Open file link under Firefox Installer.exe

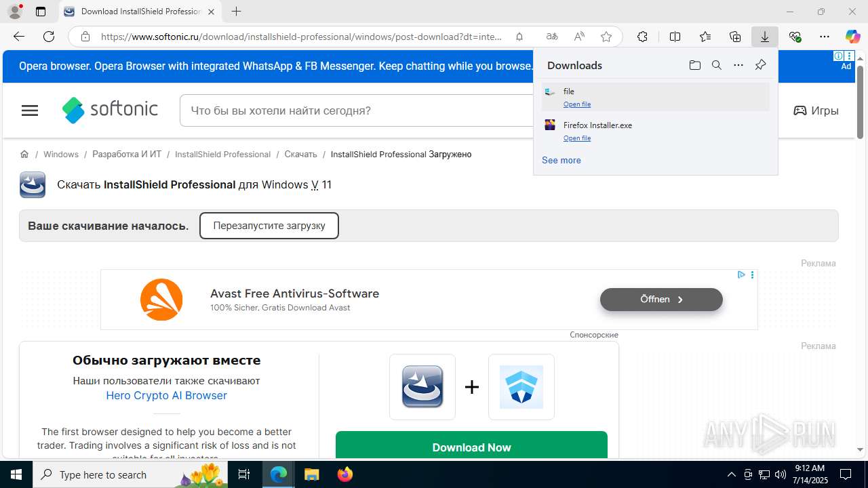[577, 138]
